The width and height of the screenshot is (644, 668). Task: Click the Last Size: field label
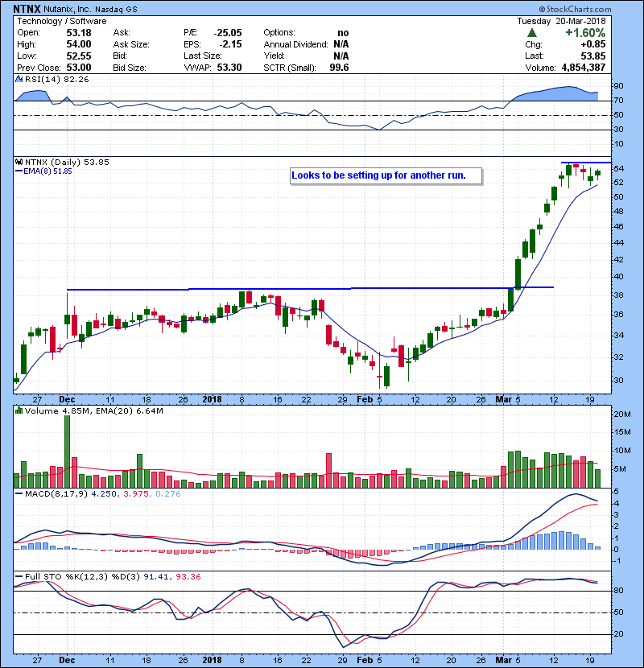click(x=202, y=56)
